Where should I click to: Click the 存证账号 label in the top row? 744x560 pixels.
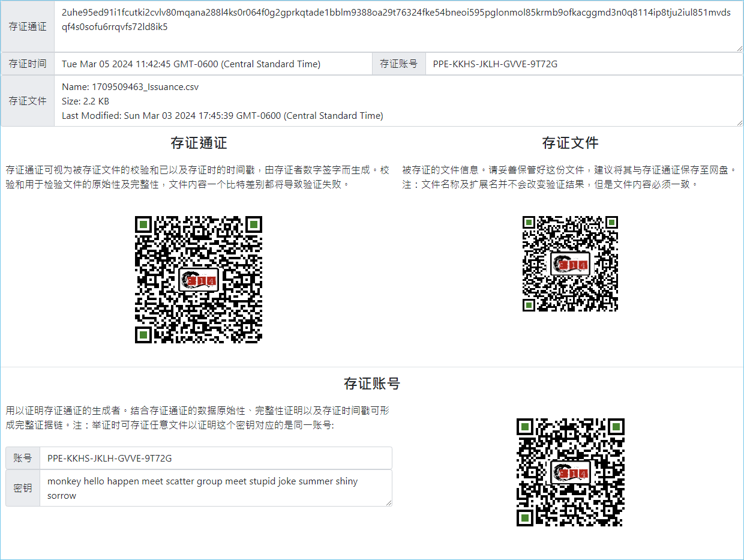399,64
